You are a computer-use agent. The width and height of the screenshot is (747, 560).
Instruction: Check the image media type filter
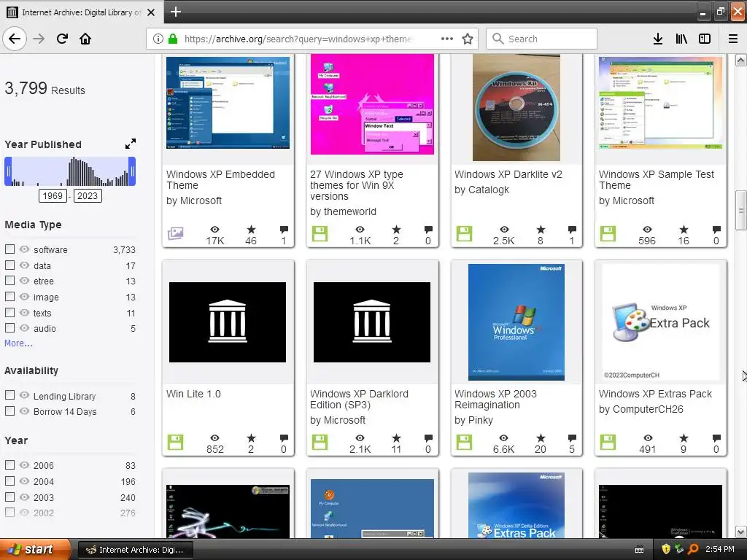coord(9,296)
